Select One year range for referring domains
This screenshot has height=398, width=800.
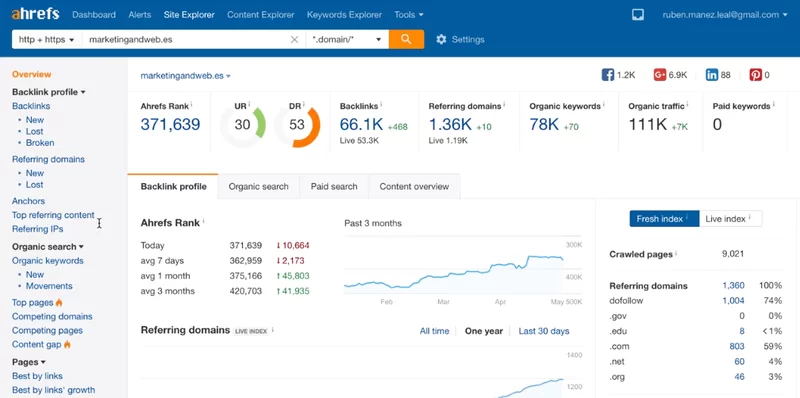(x=484, y=331)
